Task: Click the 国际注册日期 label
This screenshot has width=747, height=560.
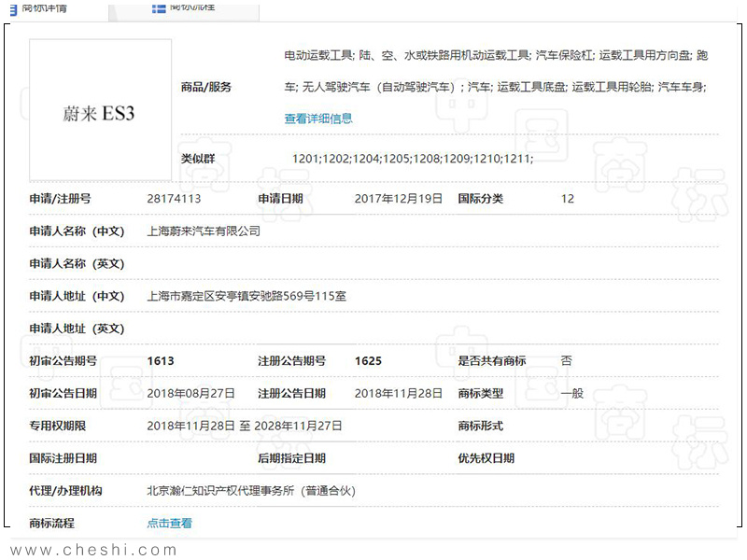Action: coord(63,458)
